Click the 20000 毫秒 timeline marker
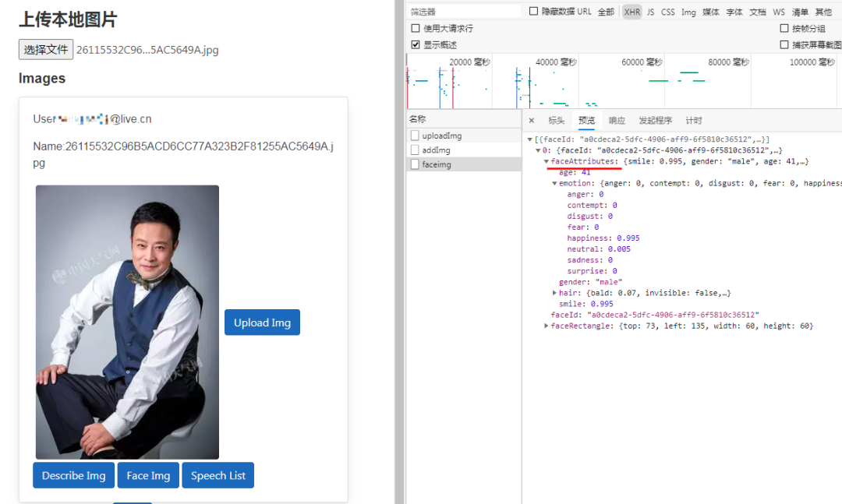Viewport: 842px width, 504px height. (x=469, y=62)
